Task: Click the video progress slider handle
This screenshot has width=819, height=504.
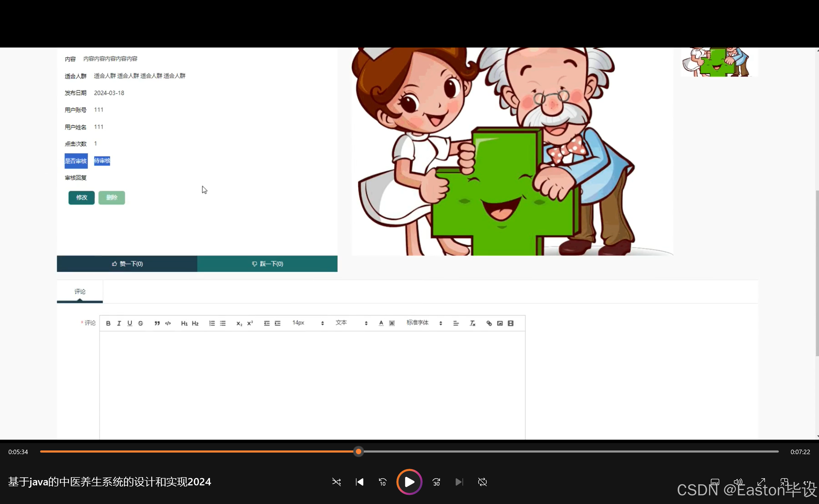Action: coord(358,452)
